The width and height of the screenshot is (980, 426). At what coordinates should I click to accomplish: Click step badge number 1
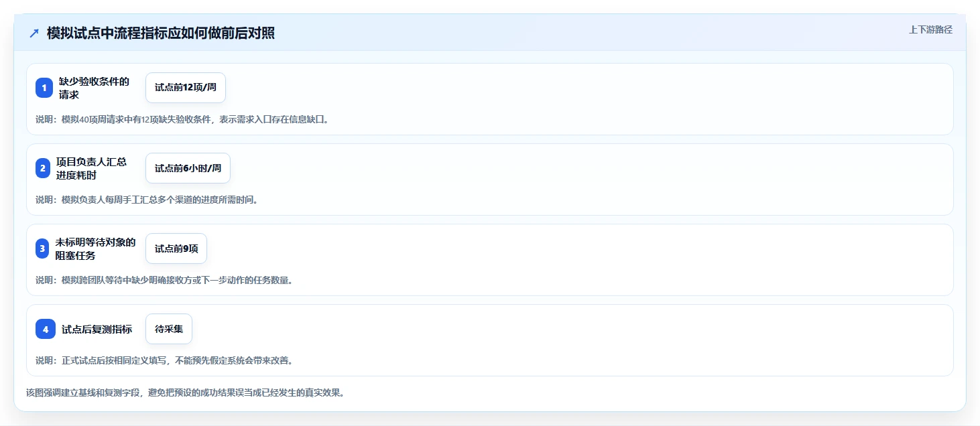(x=44, y=88)
